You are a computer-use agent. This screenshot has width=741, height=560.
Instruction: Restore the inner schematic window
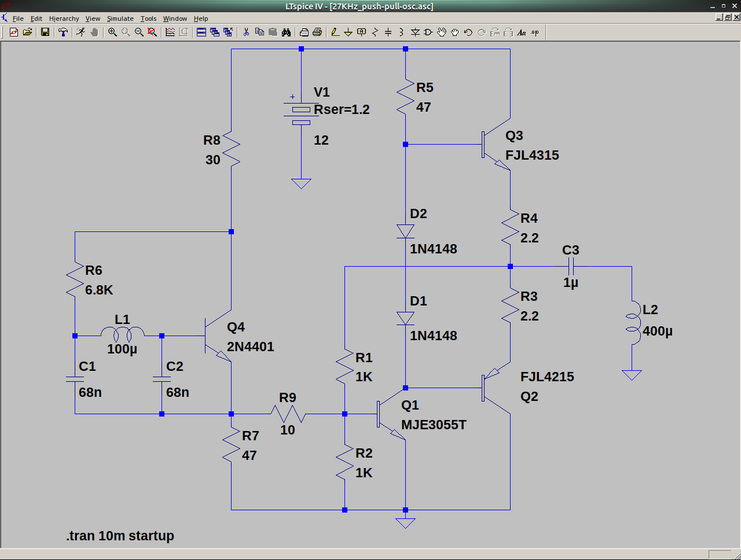[x=728, y=17]
